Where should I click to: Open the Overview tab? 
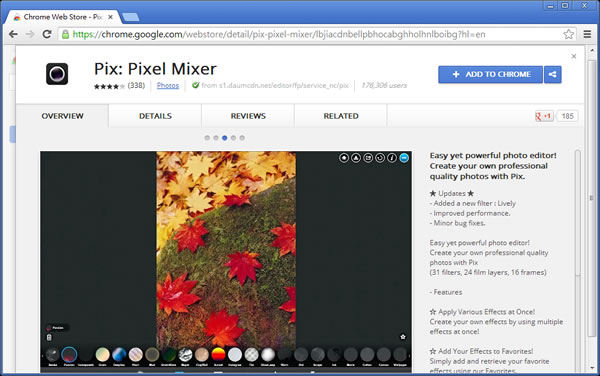click(x=62, y=116)
